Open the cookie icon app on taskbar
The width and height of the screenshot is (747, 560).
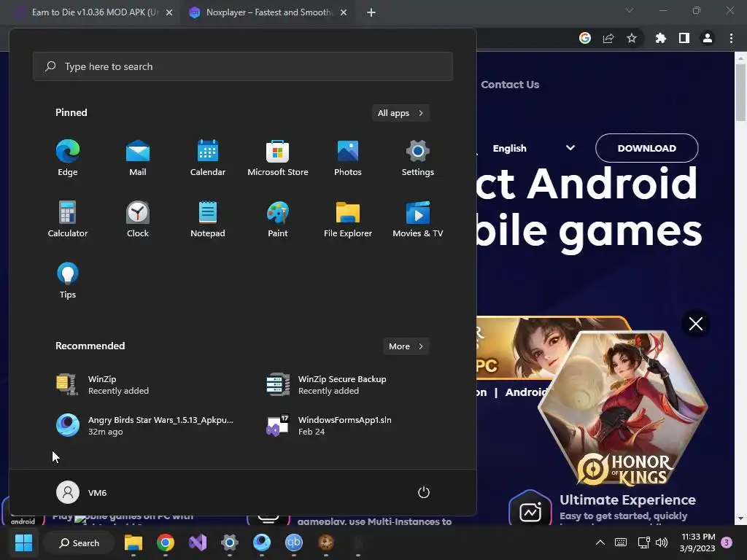coord(326,542)
